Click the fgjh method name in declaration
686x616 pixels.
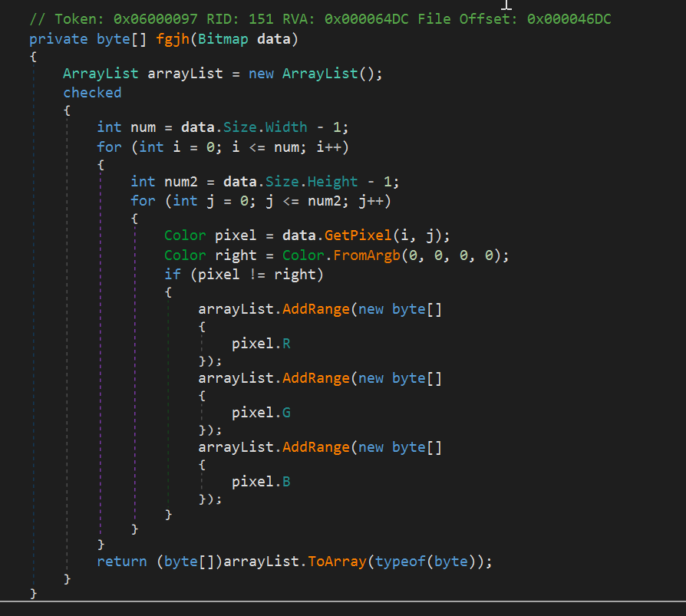pyautogui.click(x=155, y=38)
